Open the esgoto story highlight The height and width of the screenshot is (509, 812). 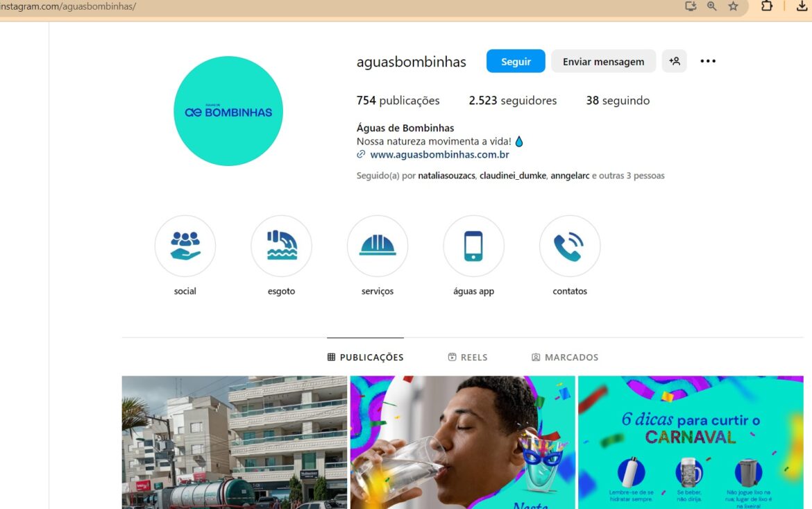pyautogui.click(x=281, y=247)
